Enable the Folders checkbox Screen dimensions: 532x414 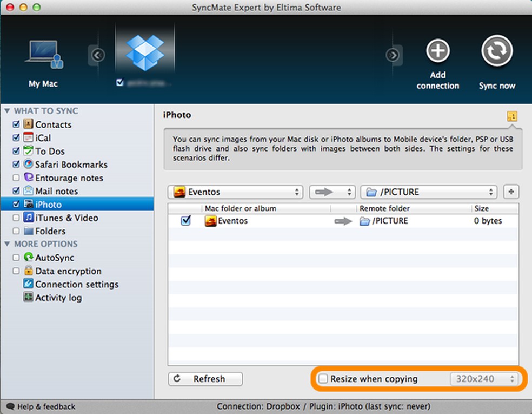coord(16,231)
